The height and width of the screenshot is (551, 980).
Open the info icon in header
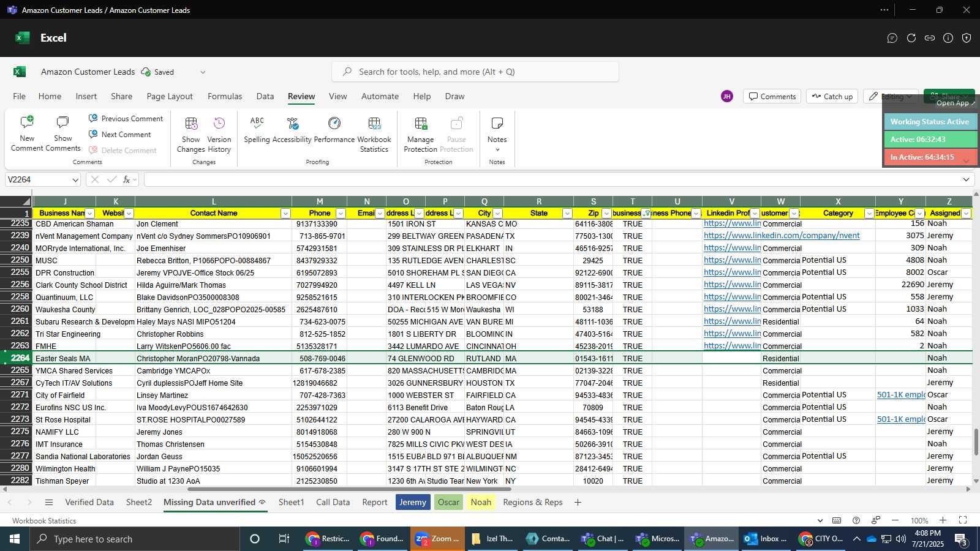point(948,38)
